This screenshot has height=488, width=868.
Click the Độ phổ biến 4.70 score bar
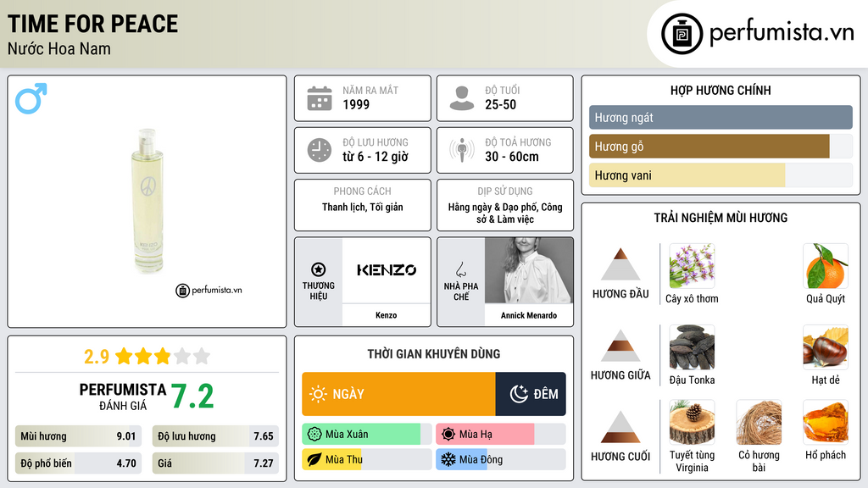tap(79, 463)
